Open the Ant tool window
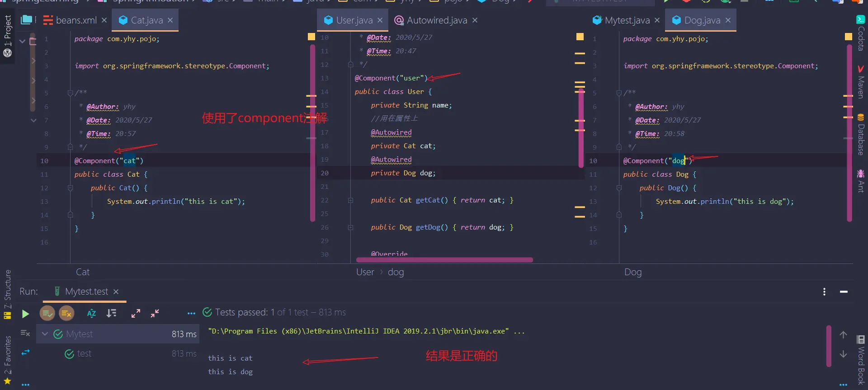 click(x=861, y=180)
